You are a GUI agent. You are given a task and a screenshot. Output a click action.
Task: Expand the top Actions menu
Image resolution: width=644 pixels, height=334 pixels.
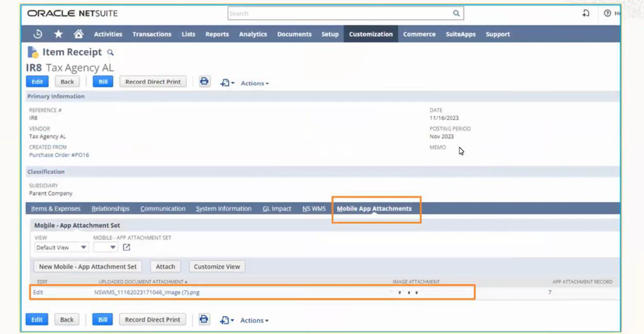point(255,83)
